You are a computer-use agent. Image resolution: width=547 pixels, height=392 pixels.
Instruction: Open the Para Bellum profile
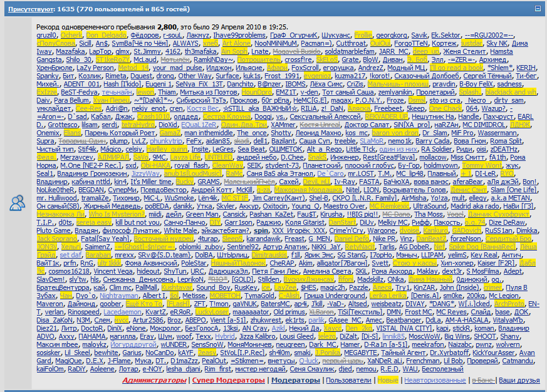71,100
